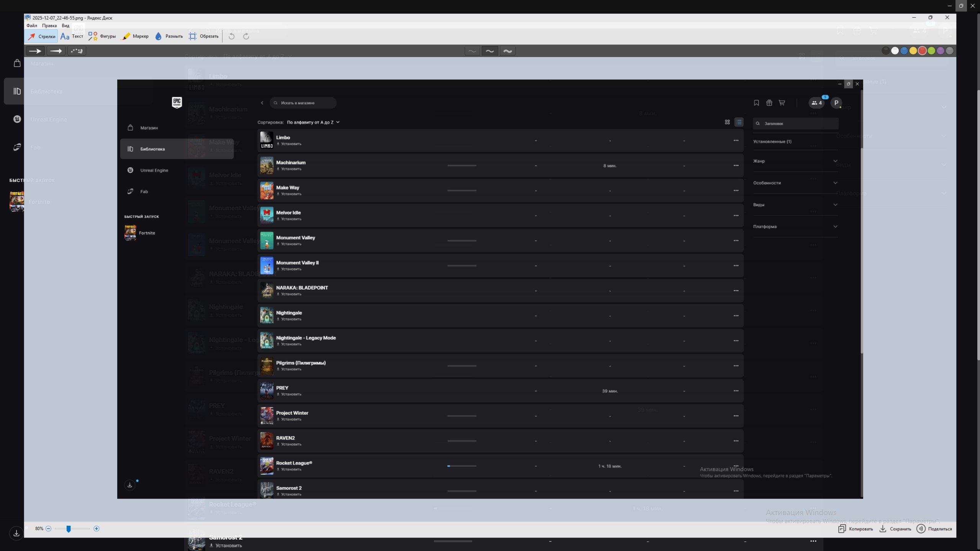Image resolution: width=980 pixels, height=551 pixels.
Task: Open the Правка menu
Action: (x=49, y=26)
